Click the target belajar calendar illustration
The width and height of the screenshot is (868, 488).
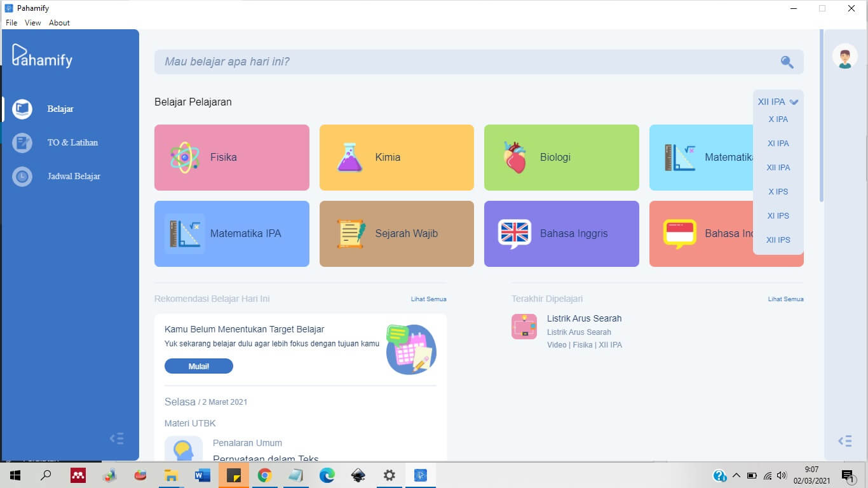click(411, 349)
